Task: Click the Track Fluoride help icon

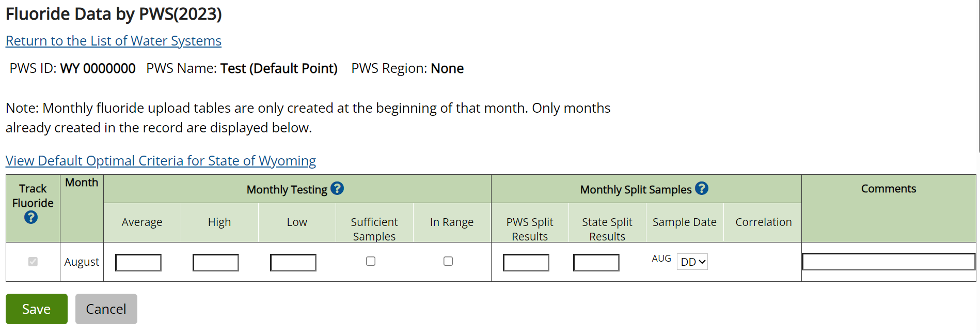Action: click(31, 218)
